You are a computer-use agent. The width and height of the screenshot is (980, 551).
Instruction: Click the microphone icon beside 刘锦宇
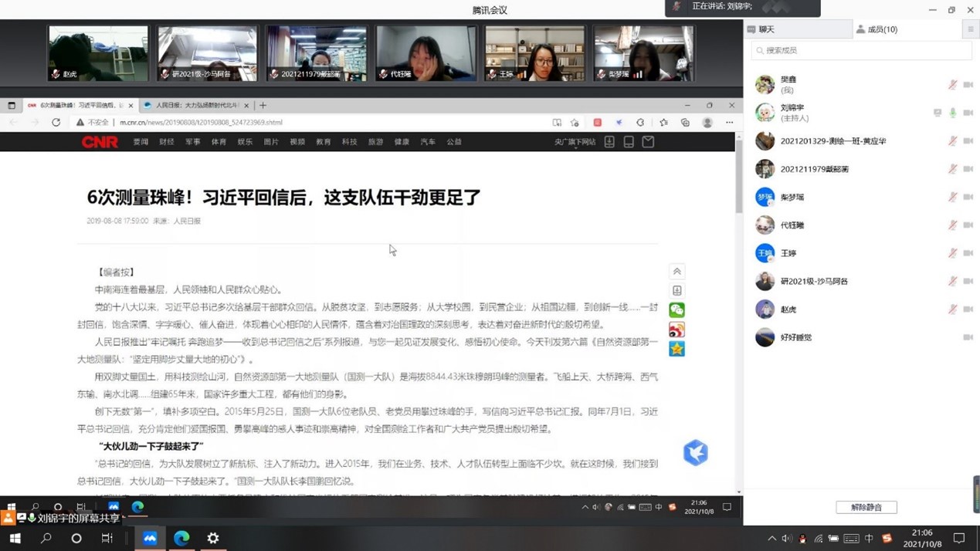[952, 113]
